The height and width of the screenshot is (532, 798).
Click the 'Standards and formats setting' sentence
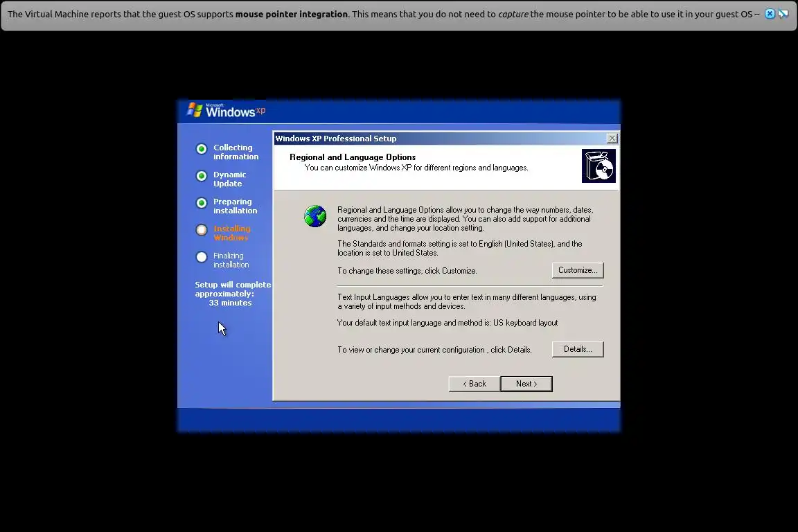459,249
